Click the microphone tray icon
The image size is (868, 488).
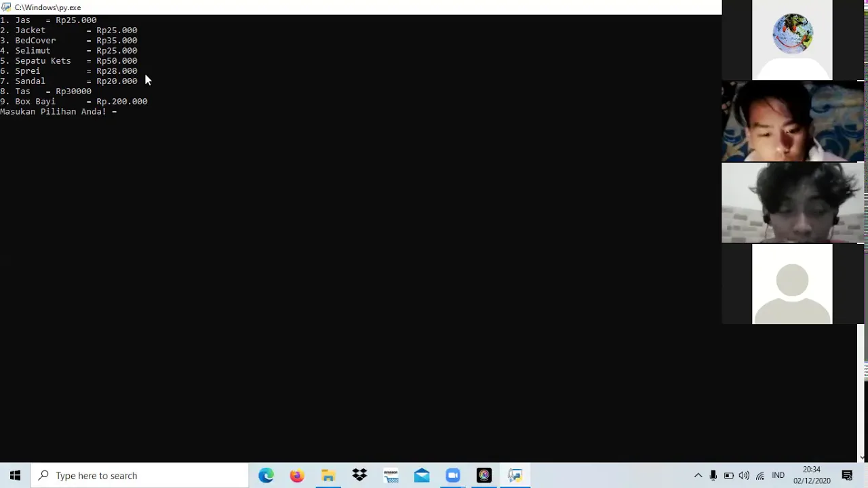713,476
